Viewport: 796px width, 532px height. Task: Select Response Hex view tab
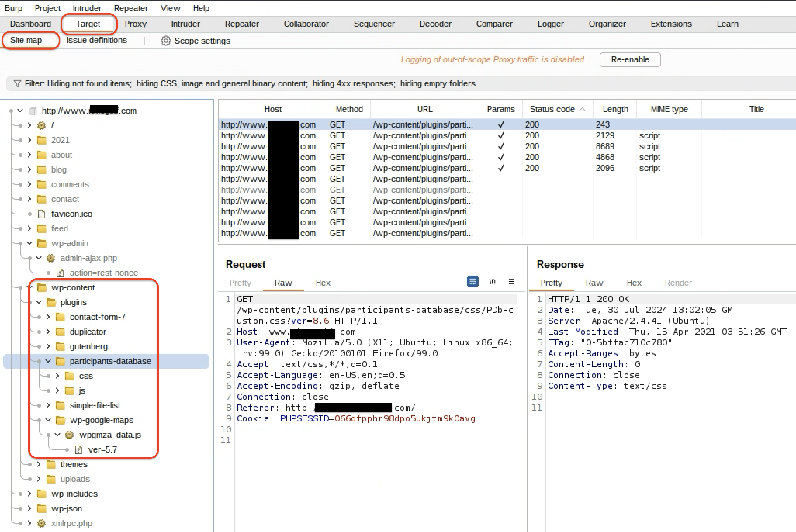point(634,283)
